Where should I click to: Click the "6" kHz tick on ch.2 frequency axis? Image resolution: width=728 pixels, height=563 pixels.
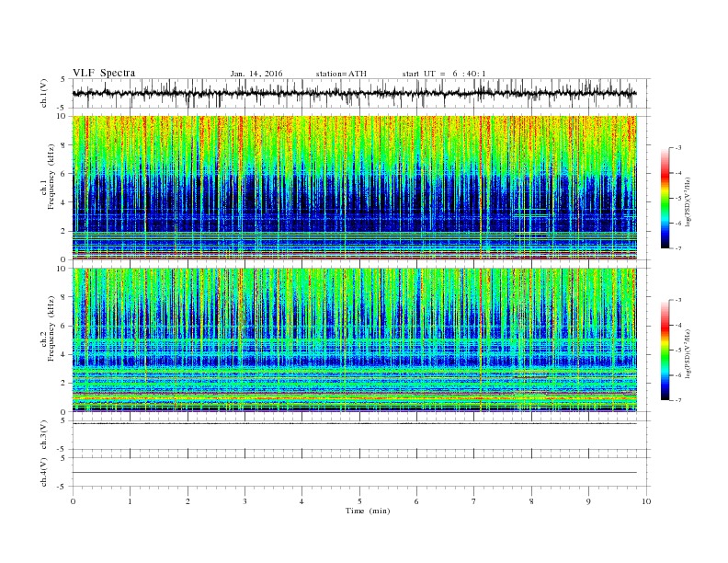point(64,326)
